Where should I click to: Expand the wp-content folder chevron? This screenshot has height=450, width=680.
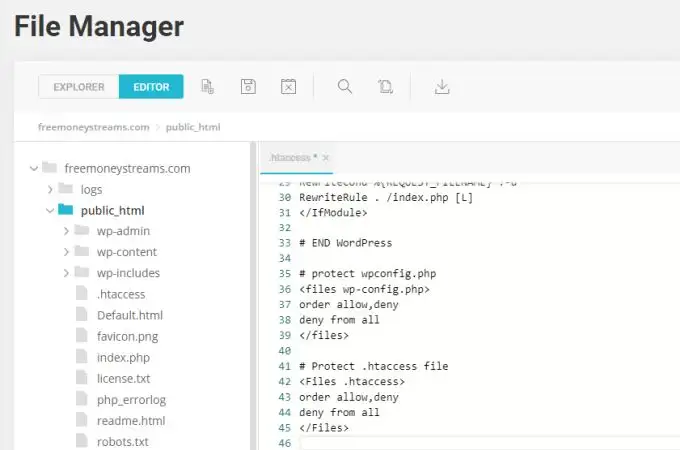66,252
